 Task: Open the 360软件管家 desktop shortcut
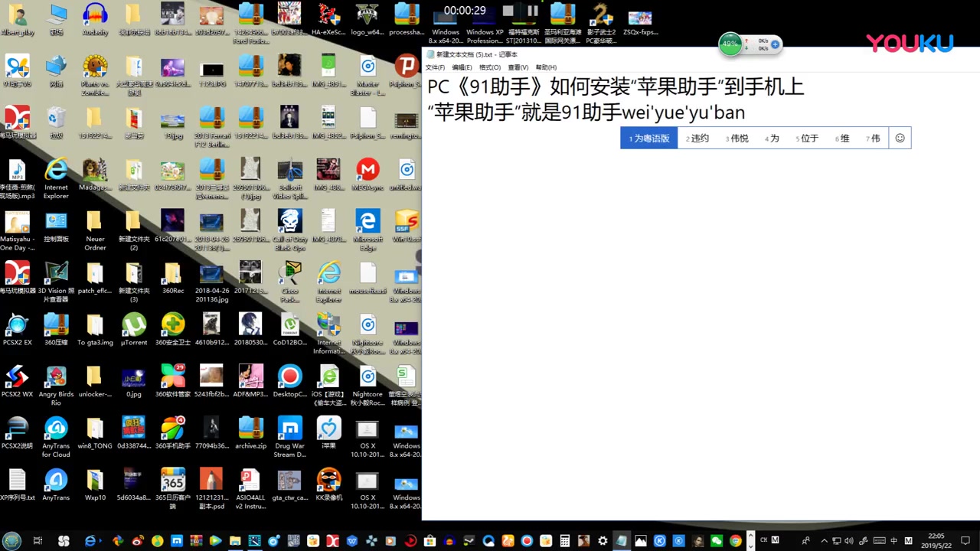point(173,381)
